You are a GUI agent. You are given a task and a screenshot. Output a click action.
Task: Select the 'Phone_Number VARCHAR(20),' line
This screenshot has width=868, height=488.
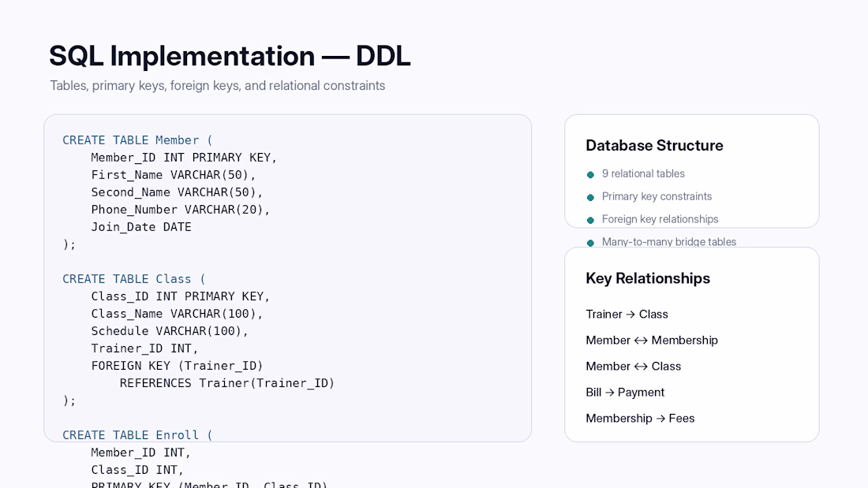coord(181,210)
